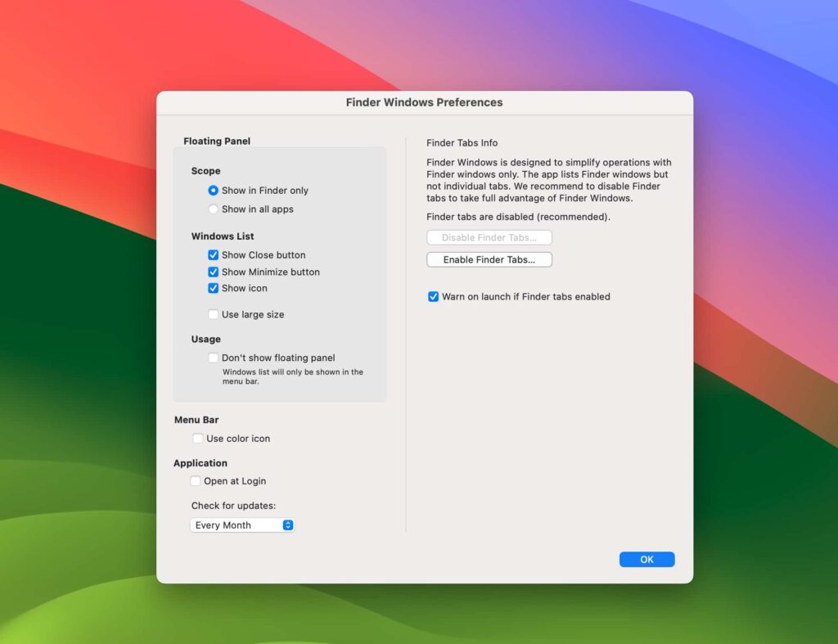Click the stepper chevrons on the Every Month popup
The image size is (838, 644).
pos(287,525)
